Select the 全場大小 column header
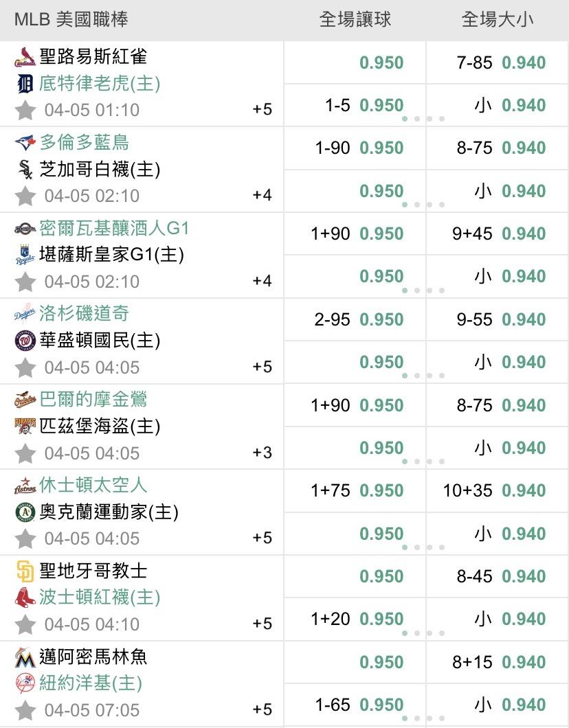Screen dimensions: 569x728 [497, 20]
